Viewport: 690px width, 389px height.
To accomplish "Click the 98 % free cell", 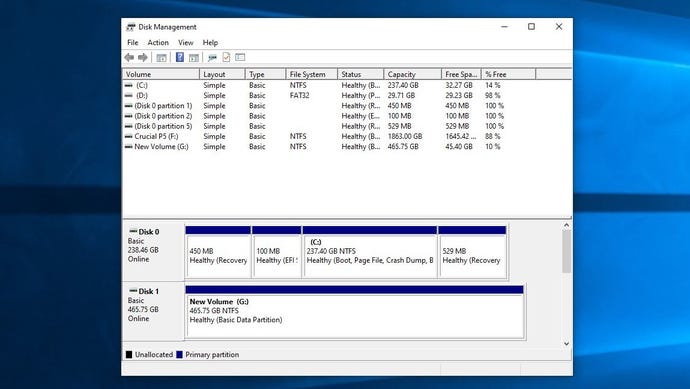I will [x=493, y=95].
